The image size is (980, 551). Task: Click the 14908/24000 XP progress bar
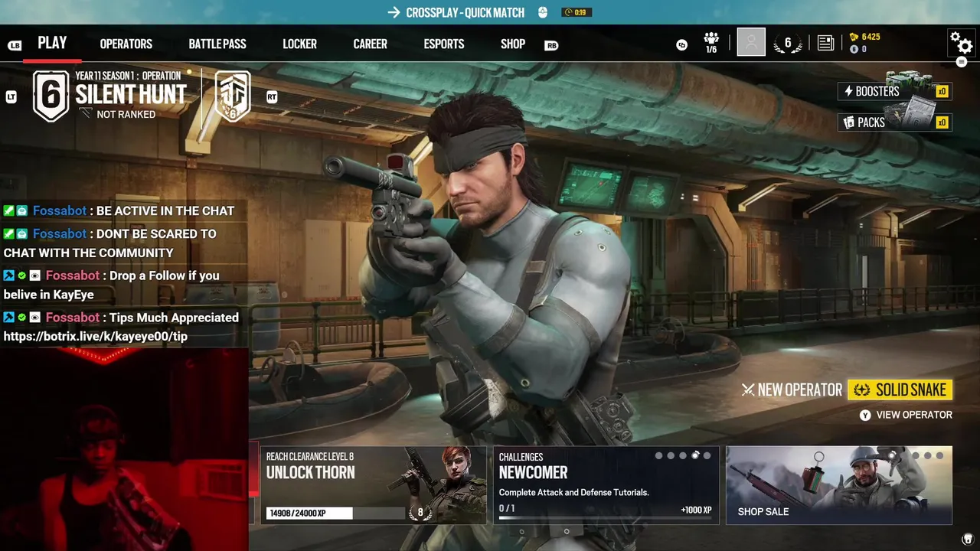(x=335, y=513)
